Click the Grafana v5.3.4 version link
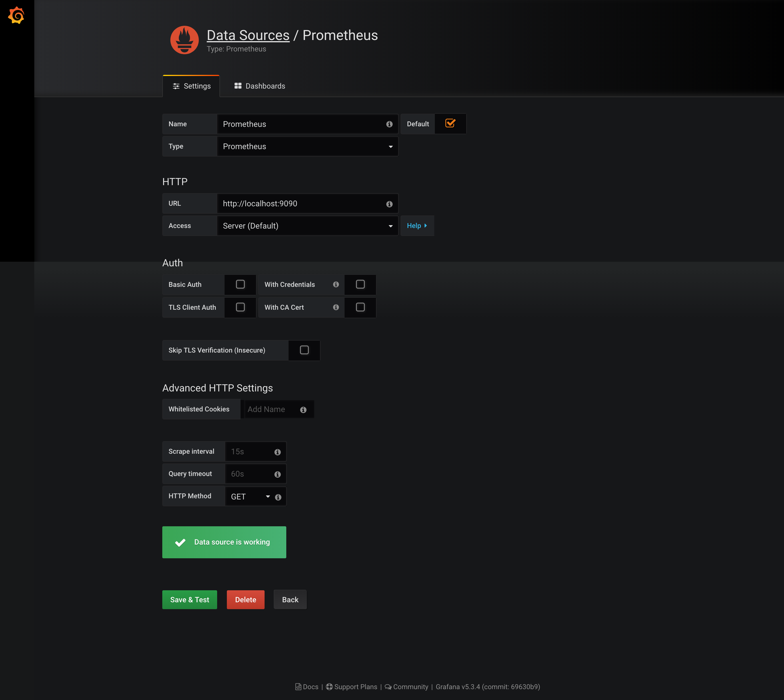Image resolution: width=784 pixels, height=700 pixels. (488, 687)
